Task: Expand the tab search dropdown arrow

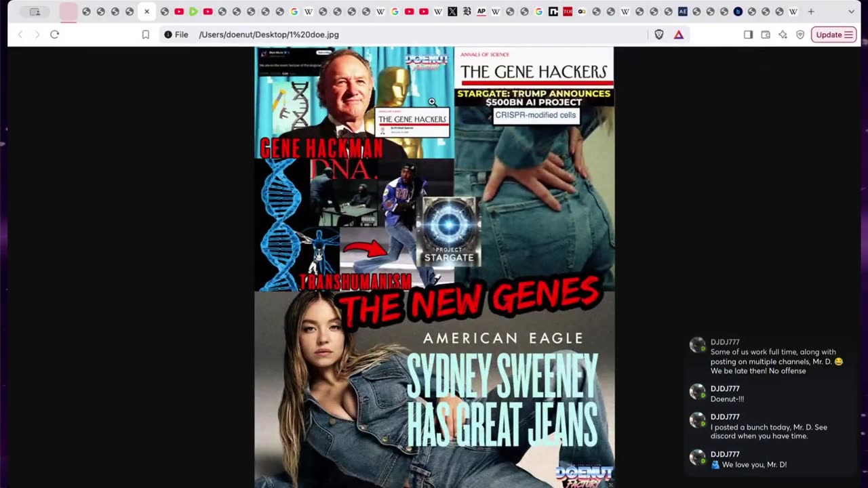Action: coord(851,12)
